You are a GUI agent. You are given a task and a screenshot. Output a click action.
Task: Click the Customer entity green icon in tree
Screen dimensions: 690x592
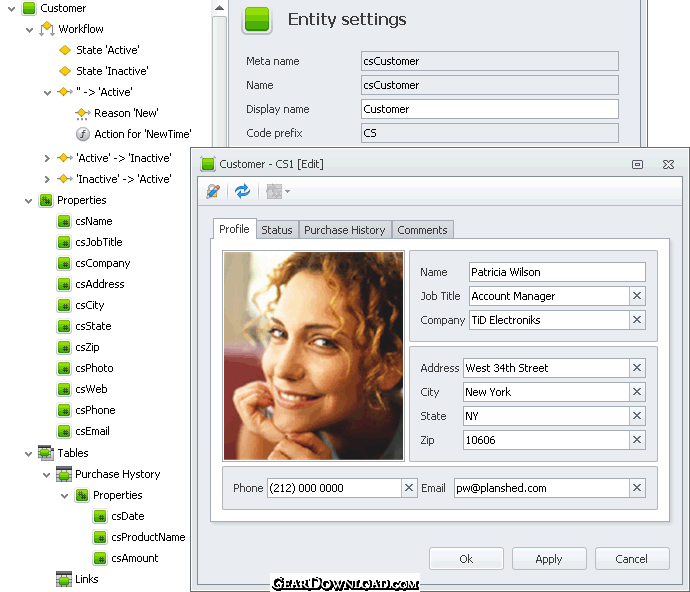[29, 8]
